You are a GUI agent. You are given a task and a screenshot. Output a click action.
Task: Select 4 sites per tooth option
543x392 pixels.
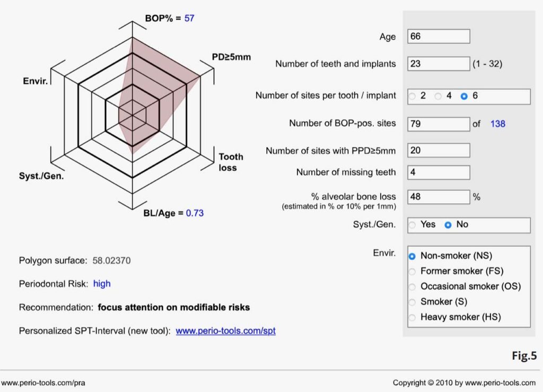click(x=438, y=96)
